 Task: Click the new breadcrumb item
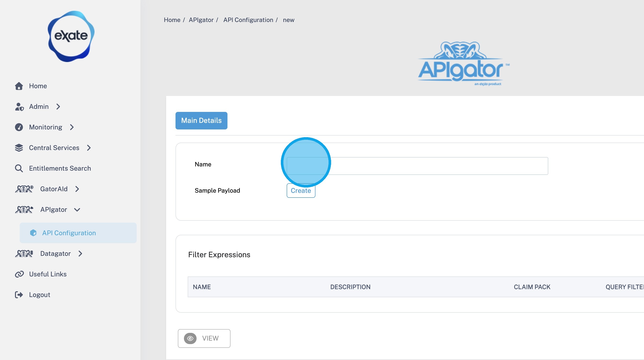(289, 20)
